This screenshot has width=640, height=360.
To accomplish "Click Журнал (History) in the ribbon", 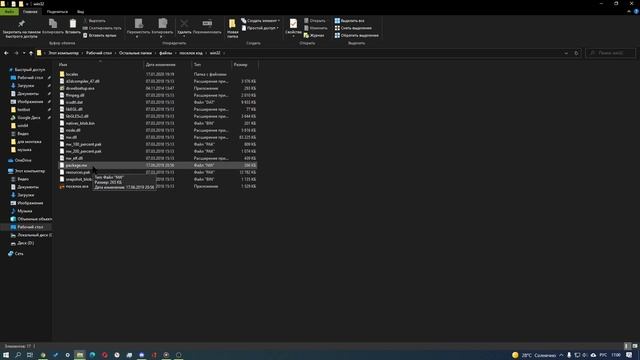I will [314, 36].
